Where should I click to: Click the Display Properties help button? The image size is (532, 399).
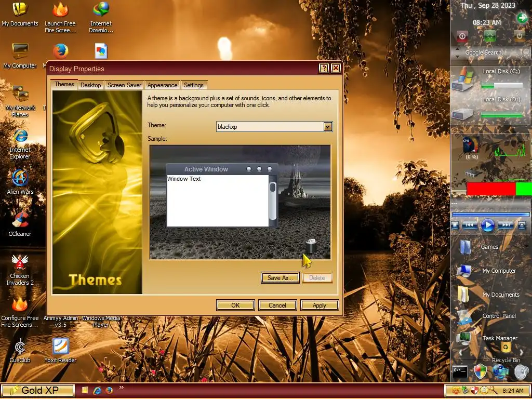324,68
